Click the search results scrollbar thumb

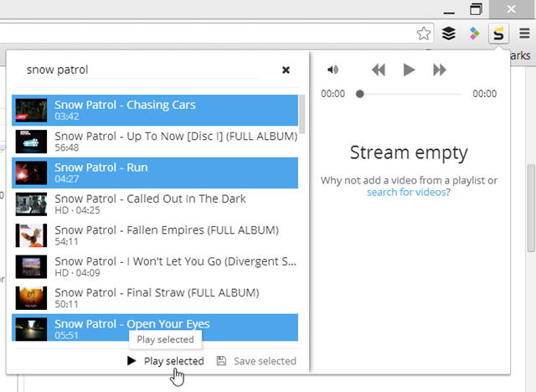point(301,114)
